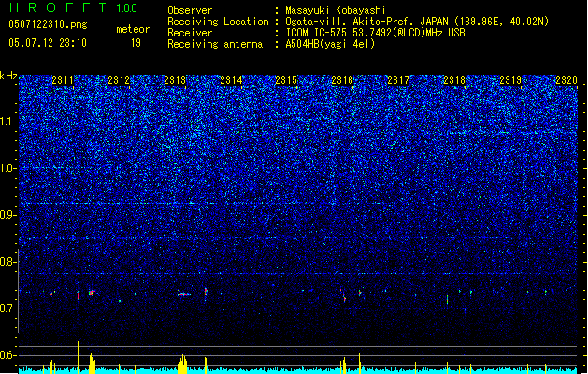Click the 2311 time marker
Screen dimensions: 588x374
tap(63, 79)
